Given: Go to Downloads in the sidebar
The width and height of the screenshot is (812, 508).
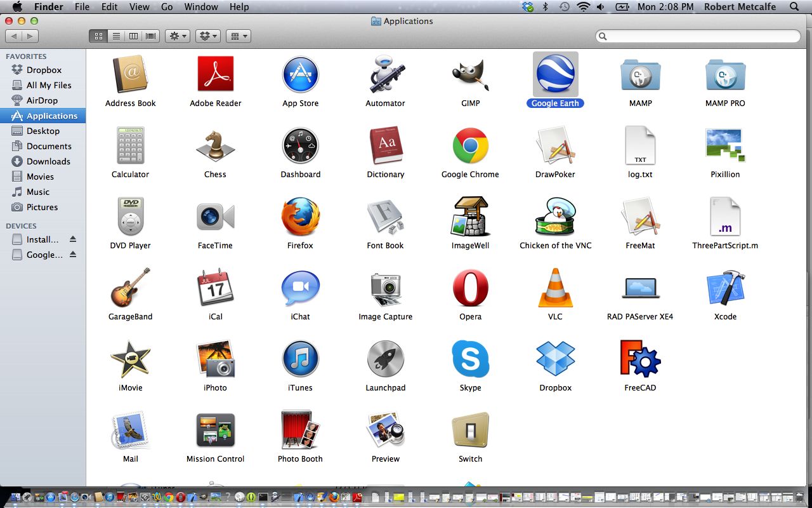Looking at the screenshot, I should (48, 161).
